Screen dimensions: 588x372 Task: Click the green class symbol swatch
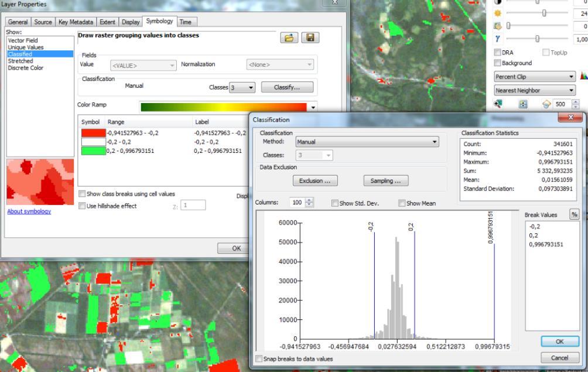pyautogui.click(x=93, y=151)
